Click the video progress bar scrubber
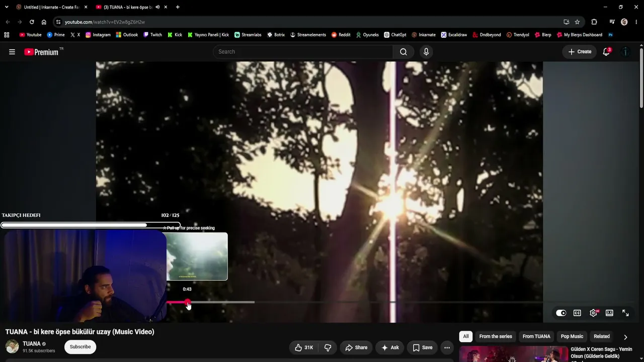The height and width of the screenshot is (362, 644). (x=188, y=302)
